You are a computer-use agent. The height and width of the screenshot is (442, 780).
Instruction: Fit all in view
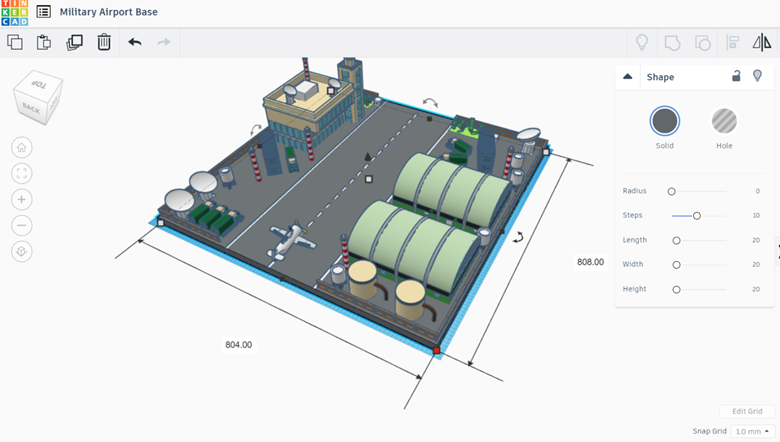coord(21,174)
